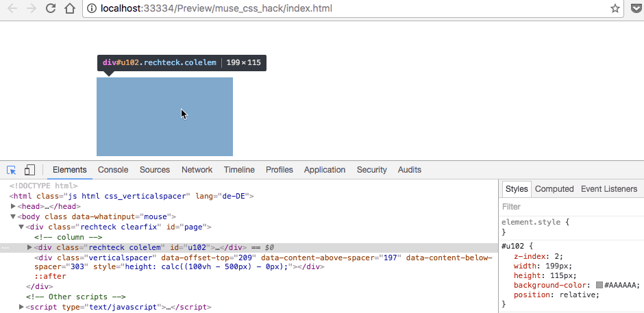Switch to the Event Listeners tab

[609, 189]
